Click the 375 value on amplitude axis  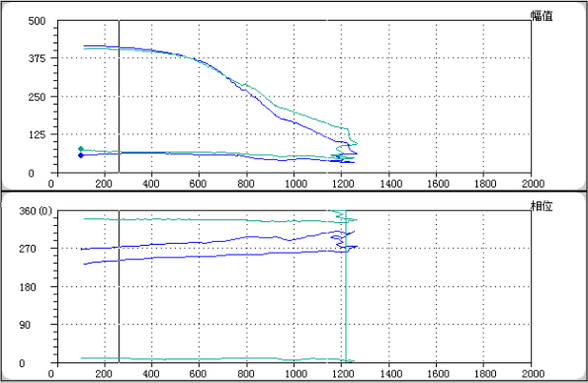(x=37, y=58)
